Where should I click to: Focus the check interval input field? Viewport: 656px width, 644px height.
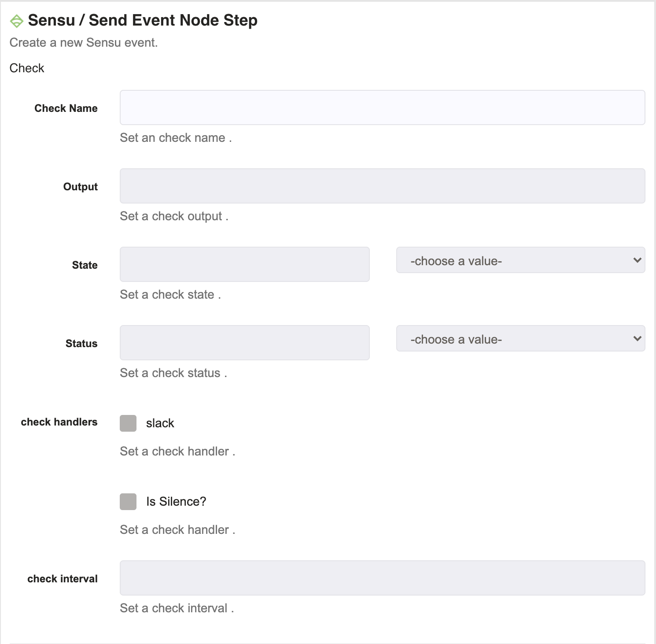point(382,578)
